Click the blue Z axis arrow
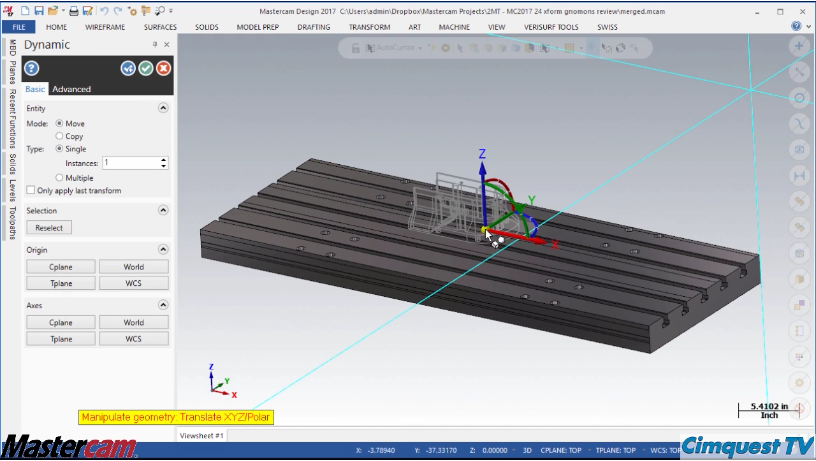This screenshot has height=461, width=816. (482, 169)
